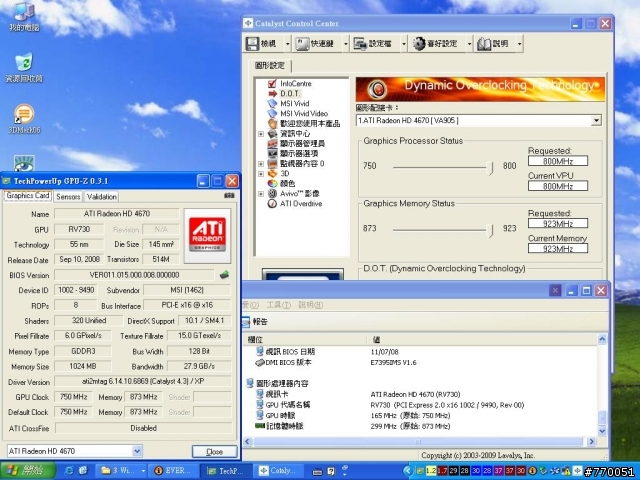Open Internet Explorer from quick launch
The height and width of the screenshot is (480, 640).
69,471
